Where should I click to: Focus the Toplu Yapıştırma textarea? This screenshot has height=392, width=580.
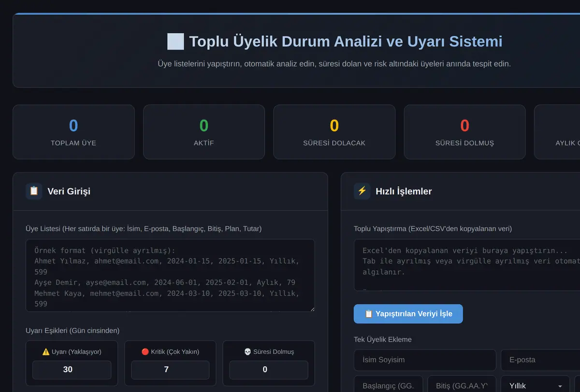pos(467,265)
